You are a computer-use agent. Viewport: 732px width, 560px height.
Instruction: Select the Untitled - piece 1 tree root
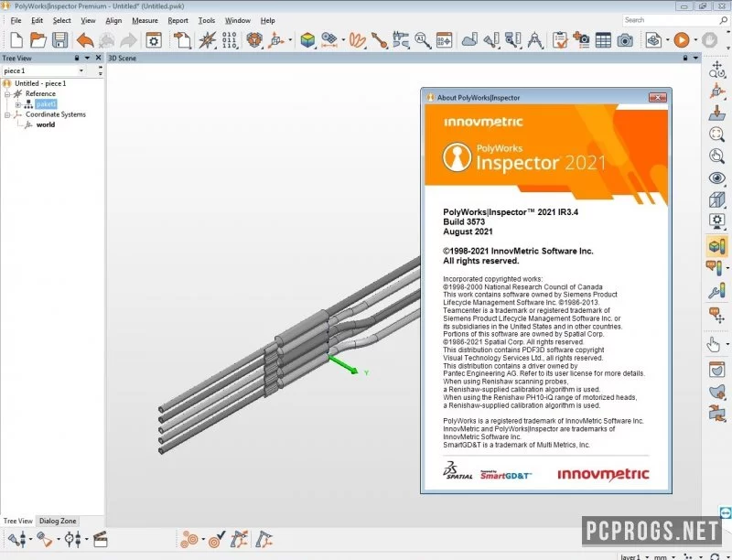[40, 83]
